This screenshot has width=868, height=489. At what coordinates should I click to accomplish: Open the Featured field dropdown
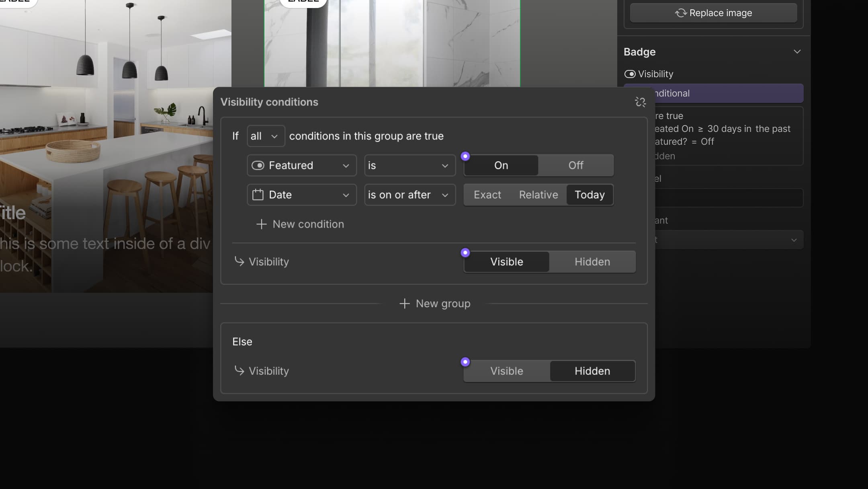pos(301,165)
